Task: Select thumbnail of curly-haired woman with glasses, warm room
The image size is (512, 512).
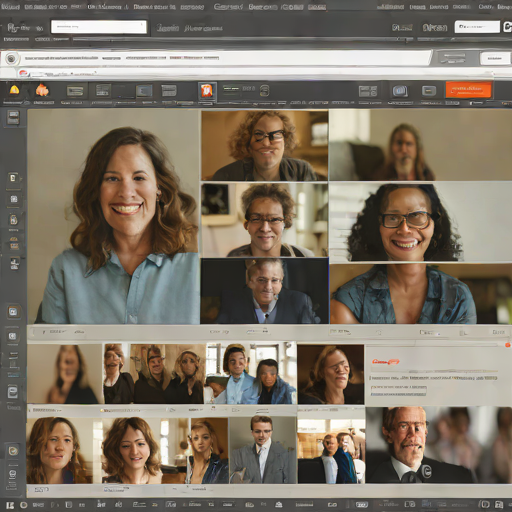Action: coord(264,146)
